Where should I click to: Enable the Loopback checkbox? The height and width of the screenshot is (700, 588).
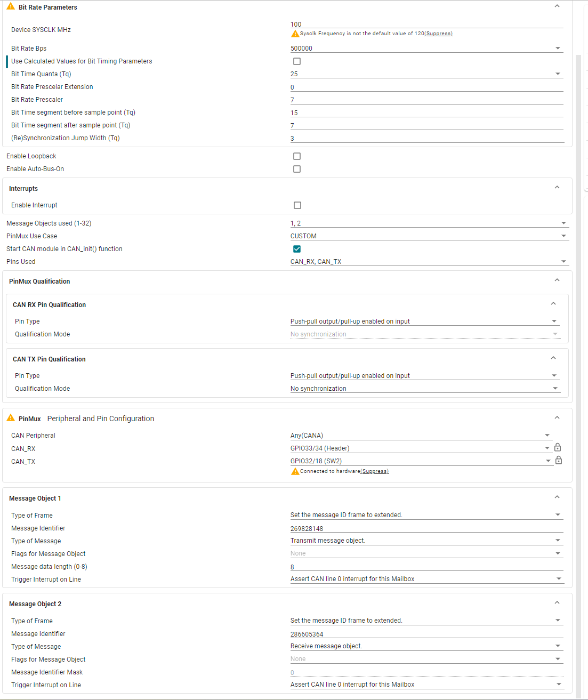point(297,156)
